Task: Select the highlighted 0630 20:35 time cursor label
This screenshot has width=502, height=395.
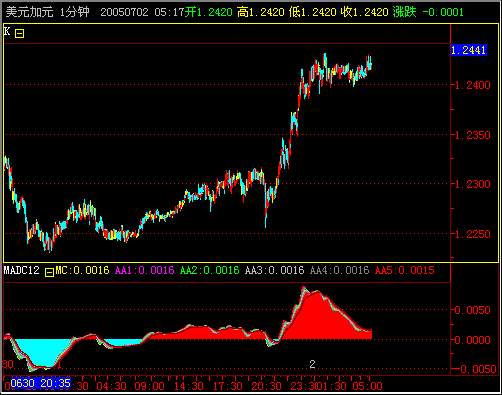Action: [41, 383]
